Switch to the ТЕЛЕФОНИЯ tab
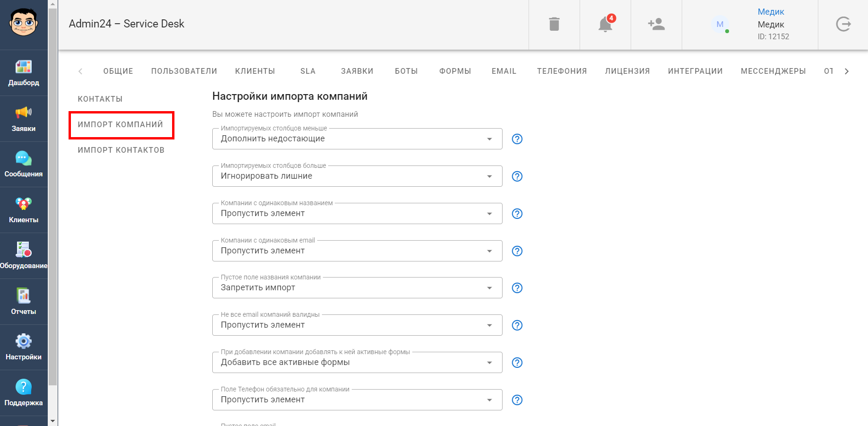Screen dimensions: 868x426 pyautogui.click(x=562, y=71)
